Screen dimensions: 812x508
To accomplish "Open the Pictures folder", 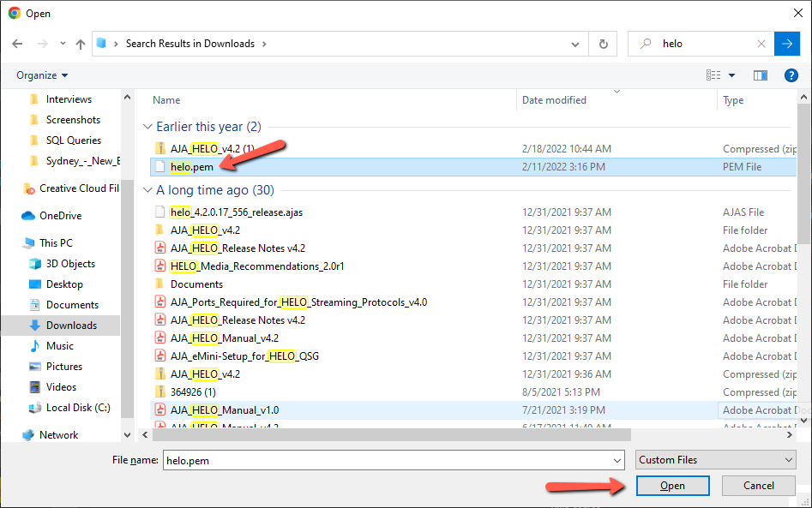I will tap(64, 367).
